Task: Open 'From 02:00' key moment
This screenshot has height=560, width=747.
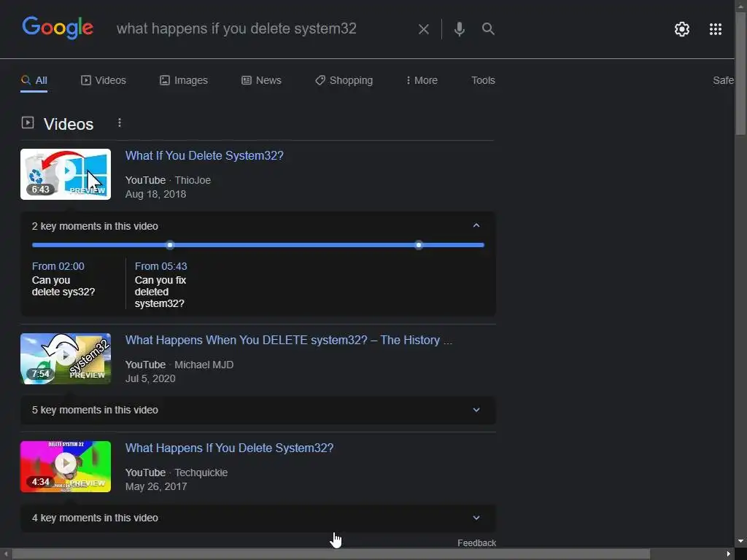Action: coord(58,266)
